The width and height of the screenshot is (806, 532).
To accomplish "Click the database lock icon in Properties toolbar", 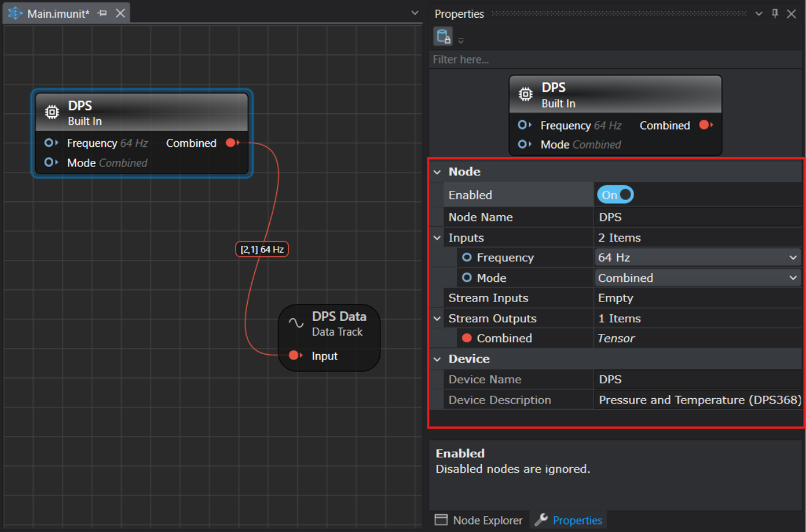I will [x=443, y=37].
